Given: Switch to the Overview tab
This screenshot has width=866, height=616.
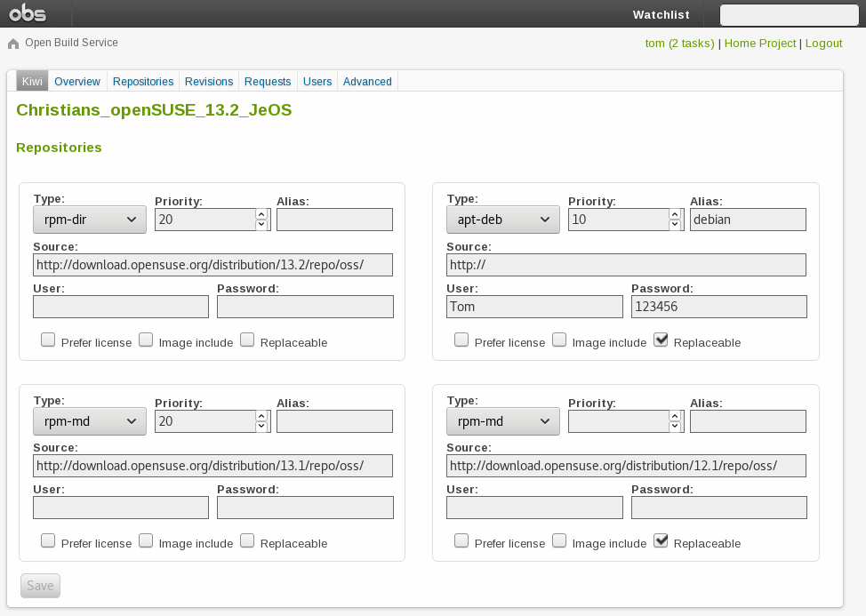Looking at the screenshot, I should [77, 82].
